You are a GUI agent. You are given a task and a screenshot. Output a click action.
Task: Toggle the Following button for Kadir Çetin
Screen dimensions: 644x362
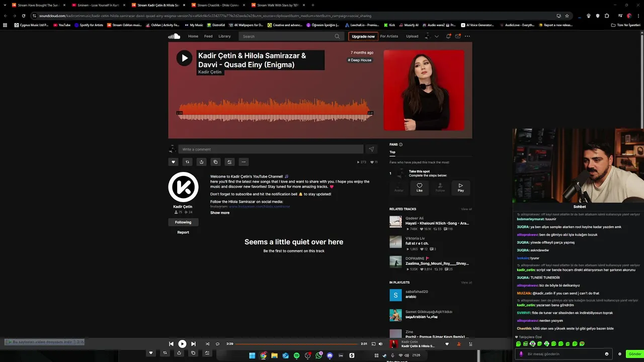point(183,222)
